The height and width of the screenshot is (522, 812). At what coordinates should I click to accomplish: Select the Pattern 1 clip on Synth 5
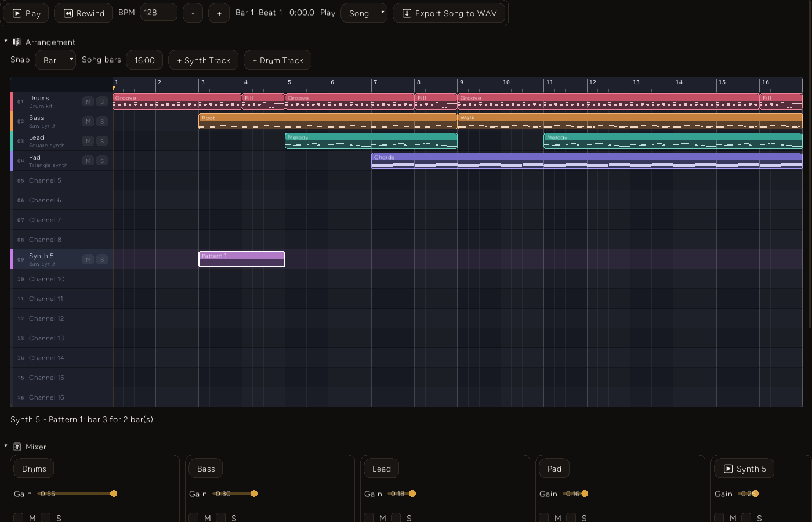242,259
